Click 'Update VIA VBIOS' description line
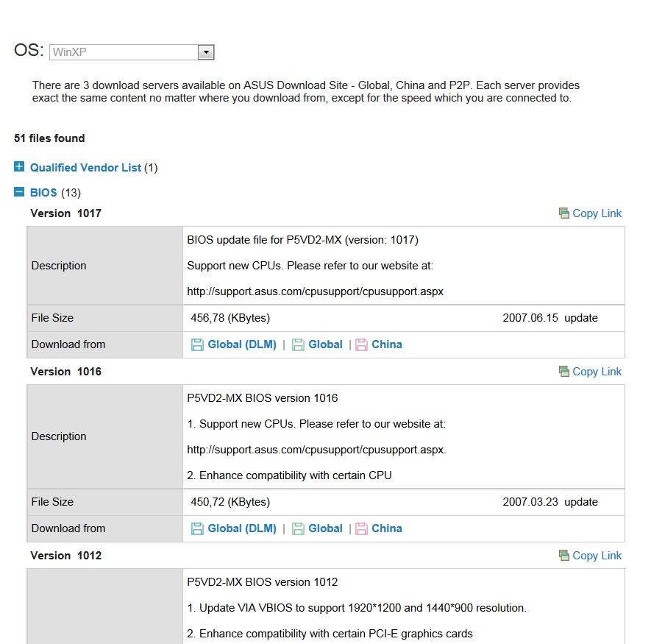The width and height of the screenshot is (651, 644). (x=357, y=608)
